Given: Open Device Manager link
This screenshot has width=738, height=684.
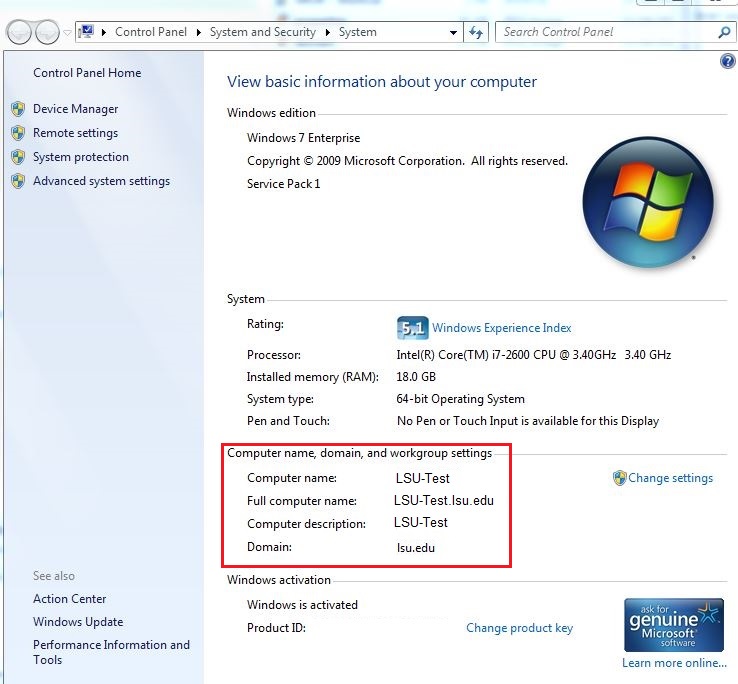Looking at the screenshot, I should (75, 109).
